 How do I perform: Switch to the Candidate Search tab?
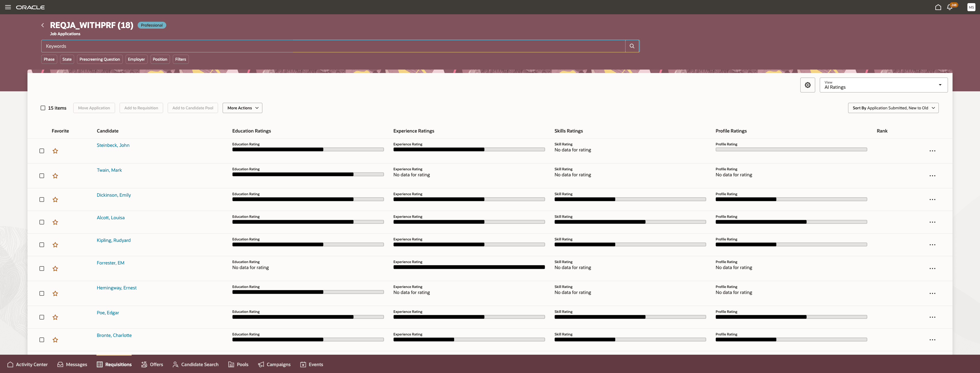[x=195, y=365]
